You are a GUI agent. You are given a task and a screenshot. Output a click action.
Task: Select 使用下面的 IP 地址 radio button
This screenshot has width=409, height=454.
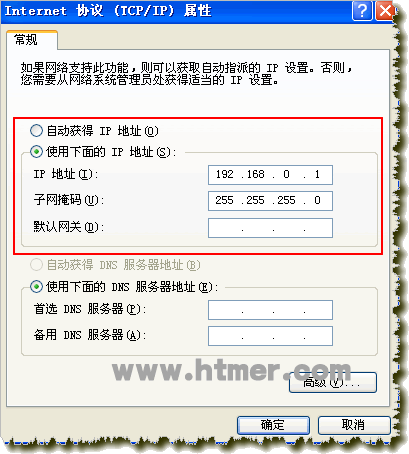click(x=36, y=152)
